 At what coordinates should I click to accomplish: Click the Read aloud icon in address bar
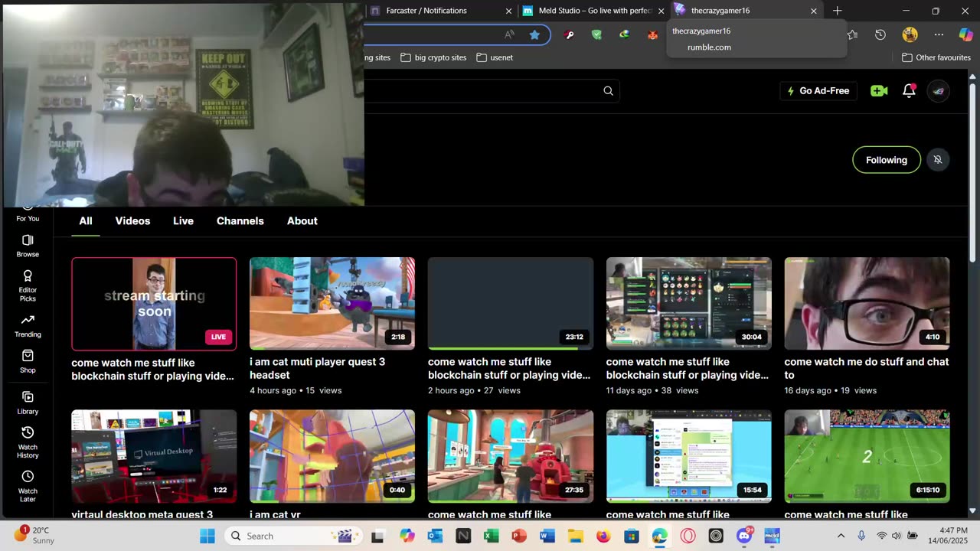tap(509, 34)
